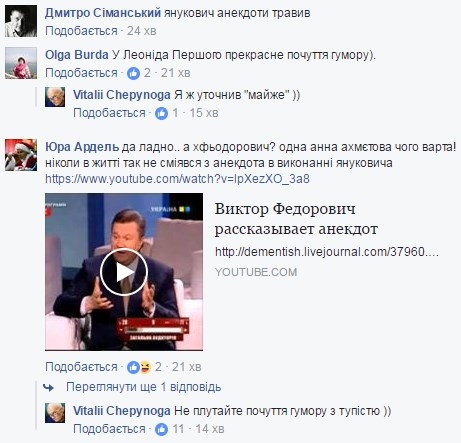Like Дмитро Сіманський's comment with "Подобається"
461x443 pixels.
[81, 31]
